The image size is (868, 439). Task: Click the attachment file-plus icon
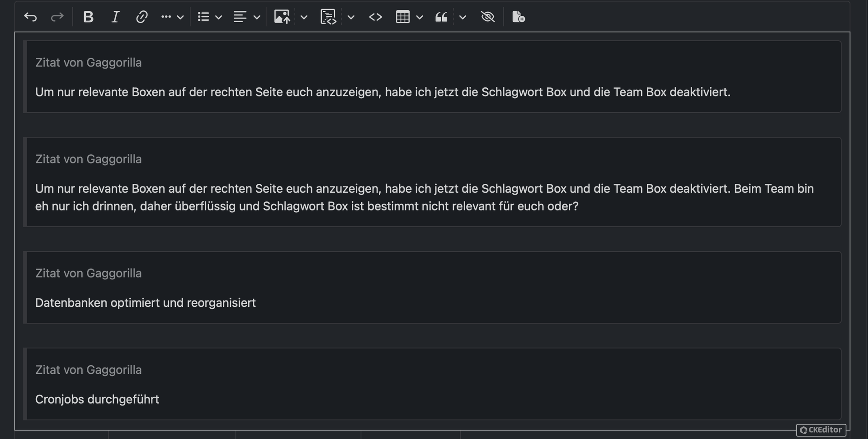pos(518,17)
